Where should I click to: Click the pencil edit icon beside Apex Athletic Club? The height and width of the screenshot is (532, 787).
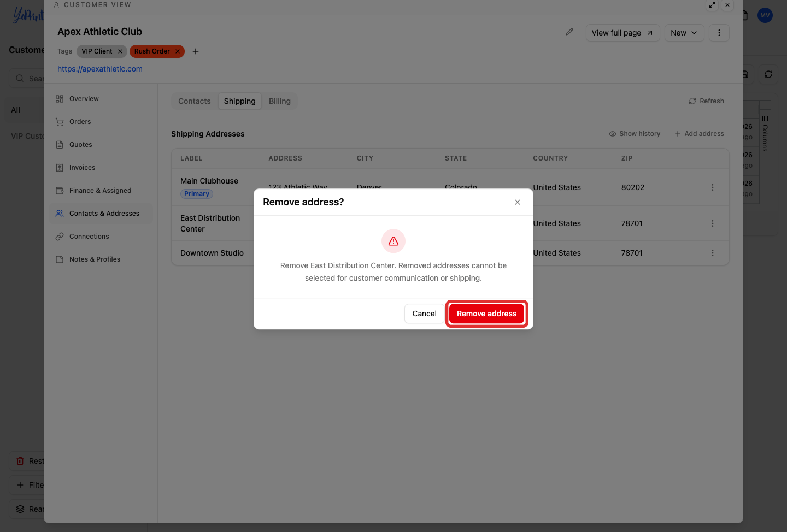click(x=569, y=32)
